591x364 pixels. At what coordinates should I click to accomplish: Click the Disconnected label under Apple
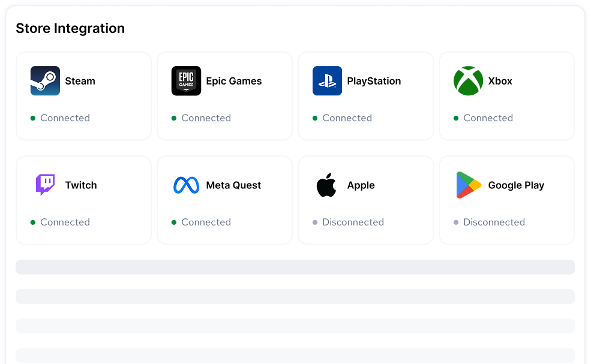353,222
